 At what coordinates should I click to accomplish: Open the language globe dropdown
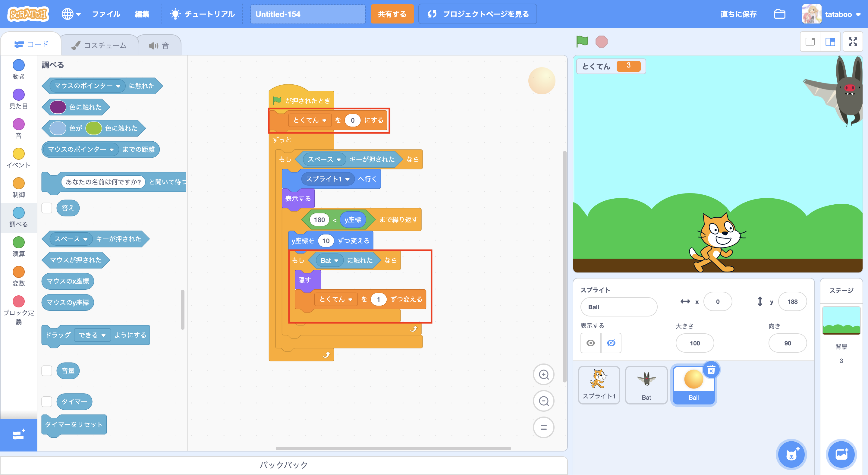click(x=71, y=14)
